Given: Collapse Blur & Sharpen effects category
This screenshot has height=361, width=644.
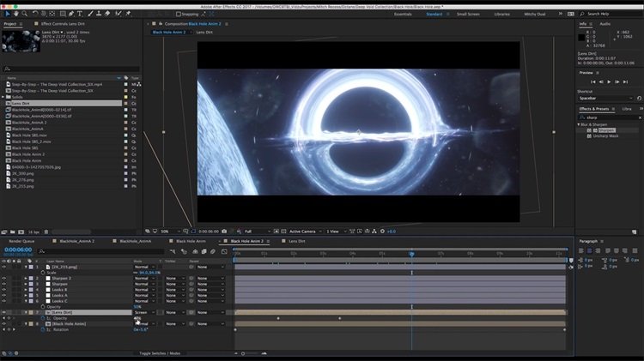Looking at the screenshot, I should (x=579, y=124).
